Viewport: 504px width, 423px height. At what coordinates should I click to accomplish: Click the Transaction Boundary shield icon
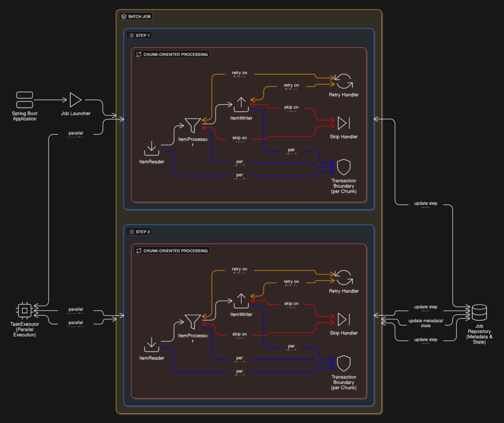click(x=344, y=167)
